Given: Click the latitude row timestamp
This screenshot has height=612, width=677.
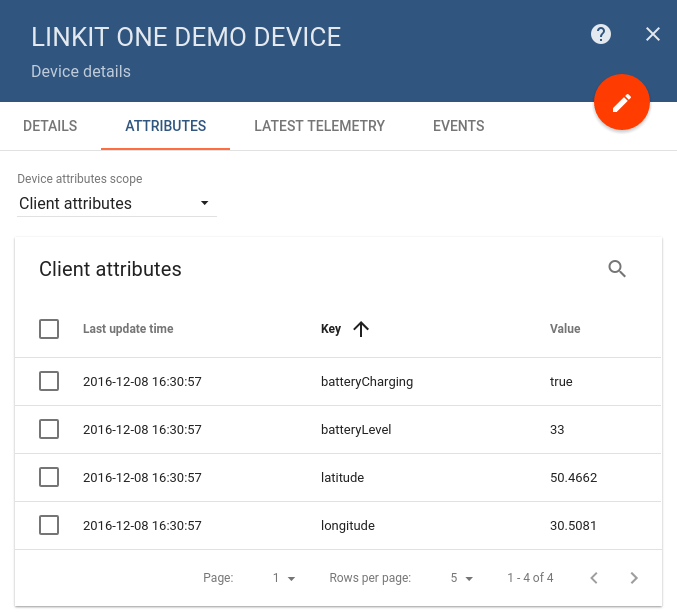Looking at the screenshot, I should click(142, 478).
